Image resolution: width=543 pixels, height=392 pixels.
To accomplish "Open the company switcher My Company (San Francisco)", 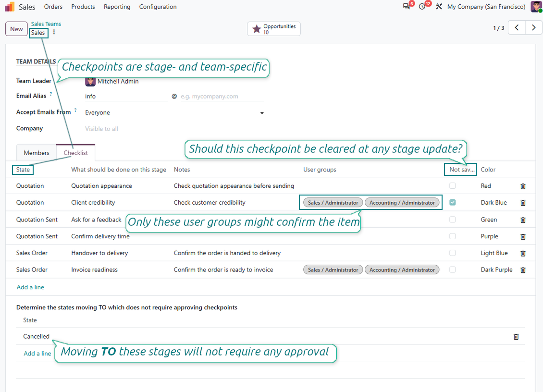I will pyautogui.click(x=486, y=7).
